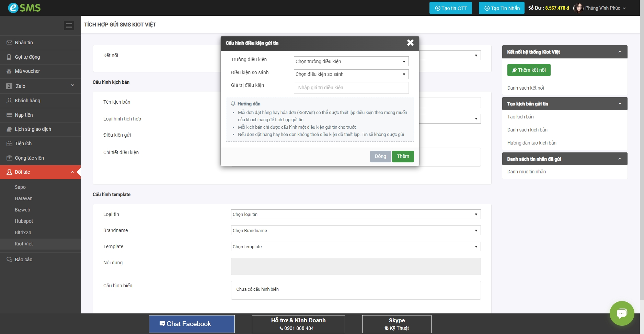Open Mã voucher in the sidebar
644x334 pixels.
click(x=27, y=71)
